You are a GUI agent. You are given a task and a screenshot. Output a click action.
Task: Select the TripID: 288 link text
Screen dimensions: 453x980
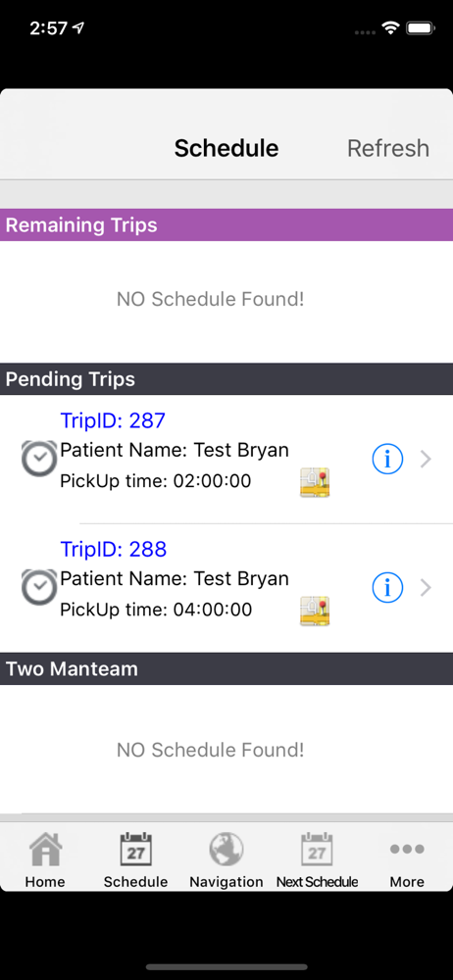coord(114,549)
